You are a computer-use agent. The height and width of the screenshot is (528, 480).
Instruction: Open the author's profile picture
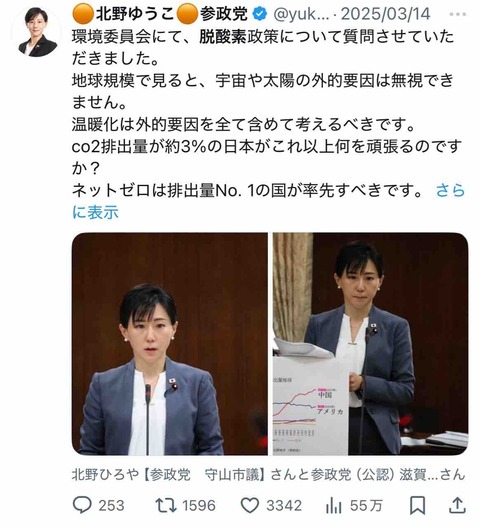click(x=37, y=32)
